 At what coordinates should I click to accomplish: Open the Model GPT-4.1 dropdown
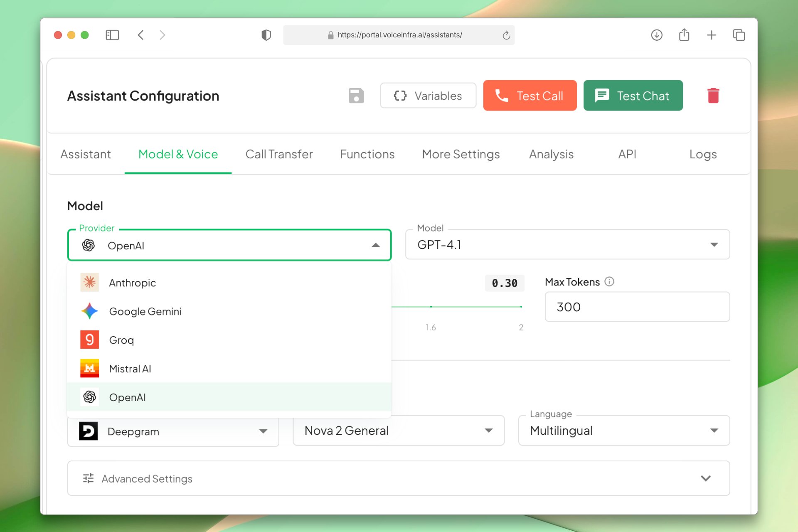pos(568,245)
